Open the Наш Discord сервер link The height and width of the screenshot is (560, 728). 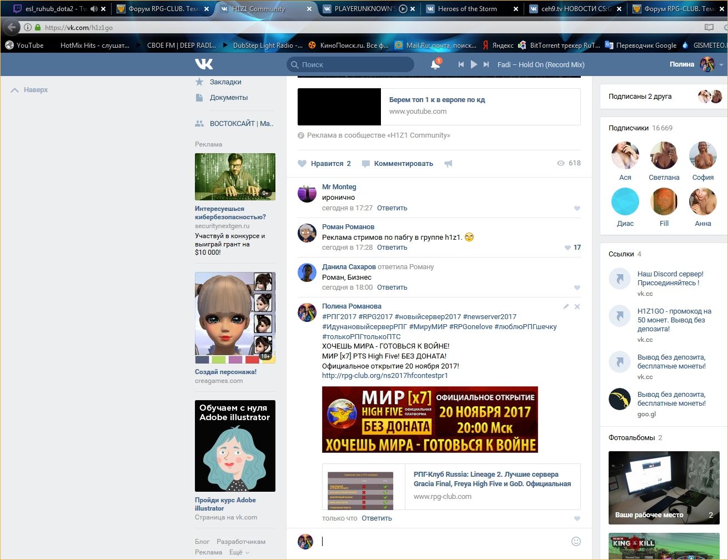[670, 279]
